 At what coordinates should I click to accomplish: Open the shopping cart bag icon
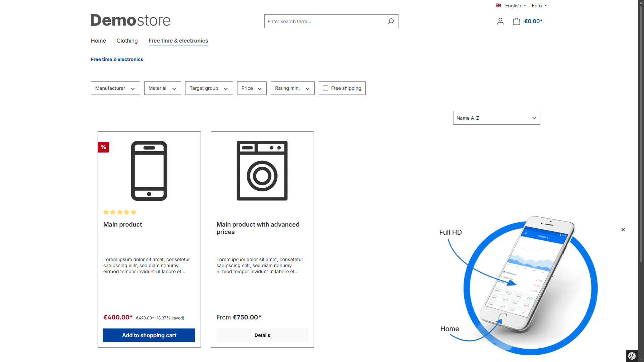coord(516,21)
